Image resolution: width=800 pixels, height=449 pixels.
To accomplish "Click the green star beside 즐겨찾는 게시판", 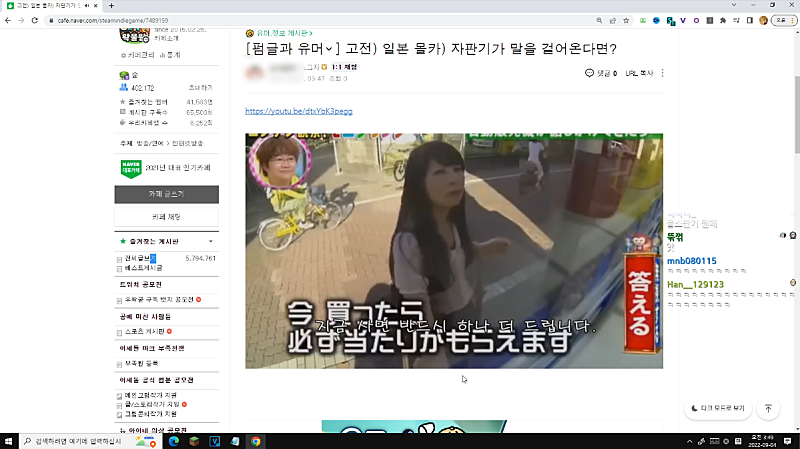I will point(122,241).
